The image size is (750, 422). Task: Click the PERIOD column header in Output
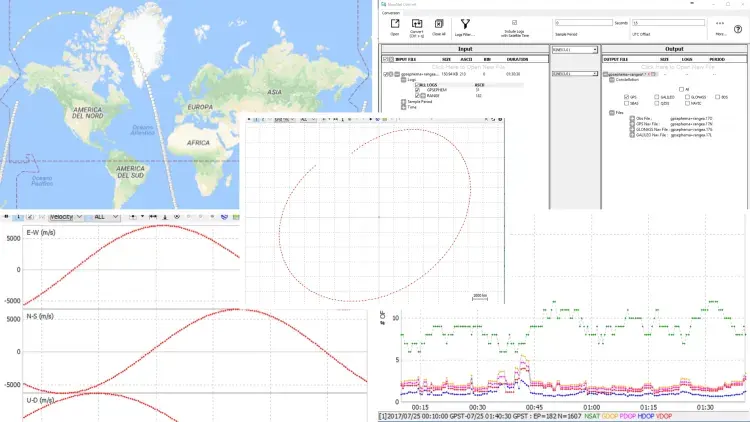click(x=717, y=59)
